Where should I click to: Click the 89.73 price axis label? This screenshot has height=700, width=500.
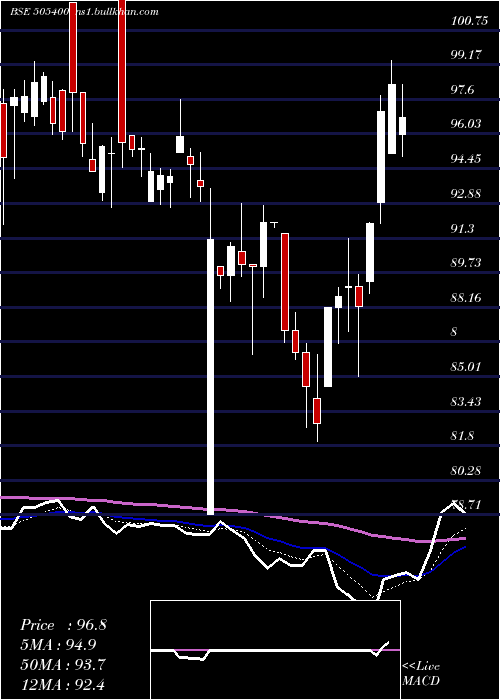[466, 262]
